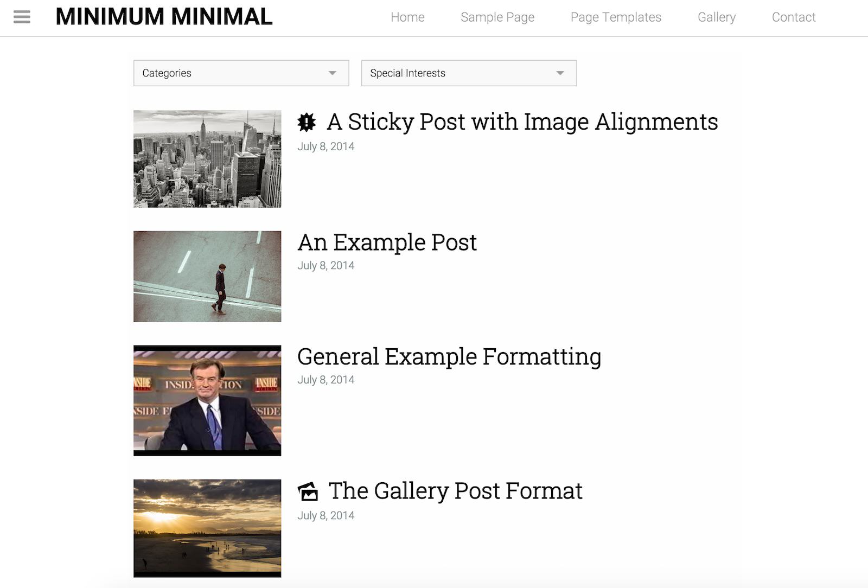Viewport: 868px width, 588px height.
Task: Click the gallery format icon
Action: click(308, 491)
